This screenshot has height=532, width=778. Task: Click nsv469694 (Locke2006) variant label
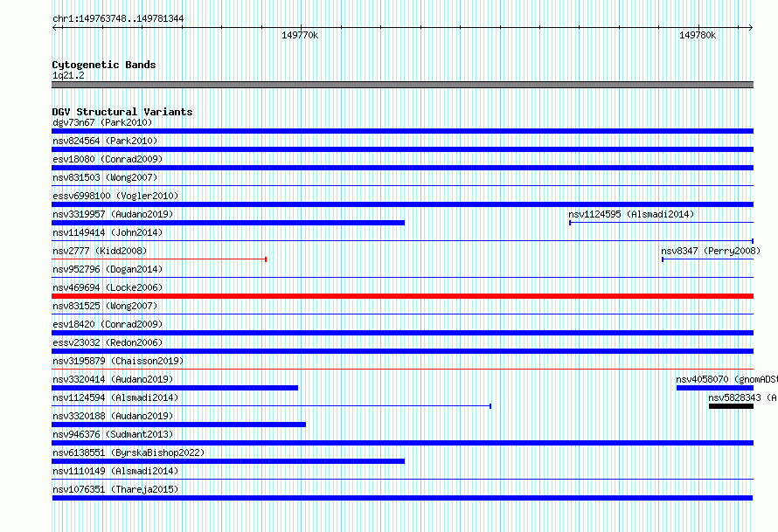coord(108,287)
